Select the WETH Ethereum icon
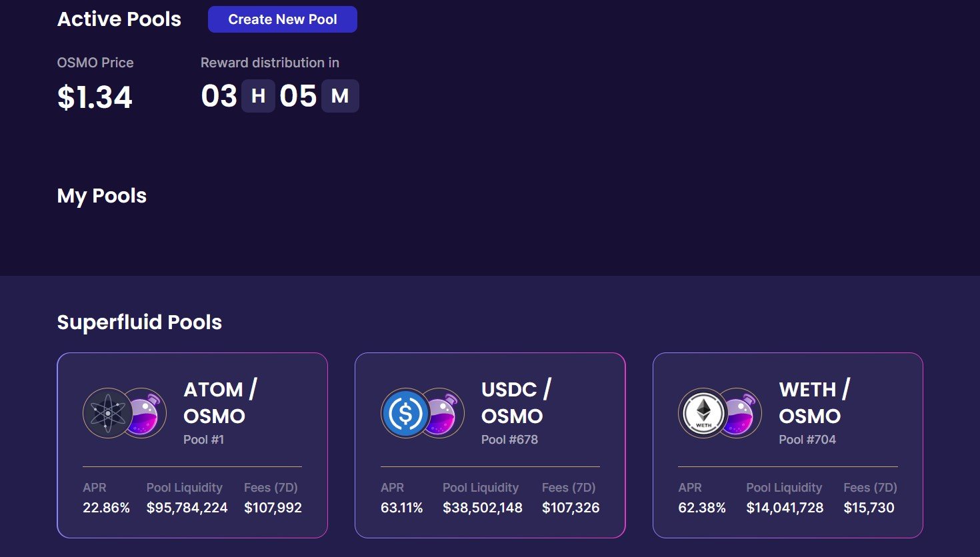The image size is (980, 557). tap(703, 413)
